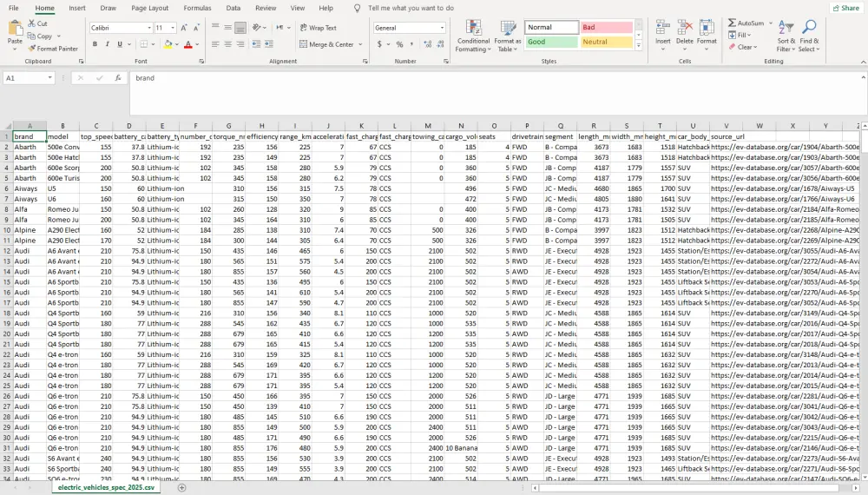Click the Comma Style icon

tap(411, 44)
